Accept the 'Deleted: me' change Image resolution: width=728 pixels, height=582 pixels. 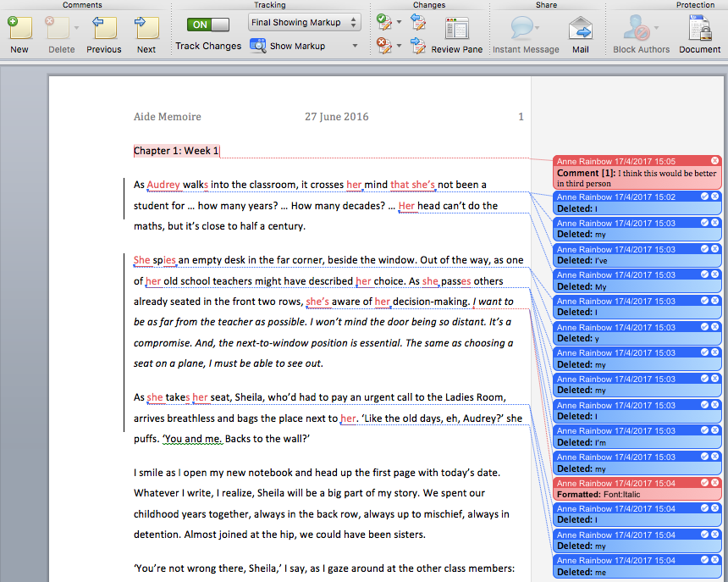(705, 560)
